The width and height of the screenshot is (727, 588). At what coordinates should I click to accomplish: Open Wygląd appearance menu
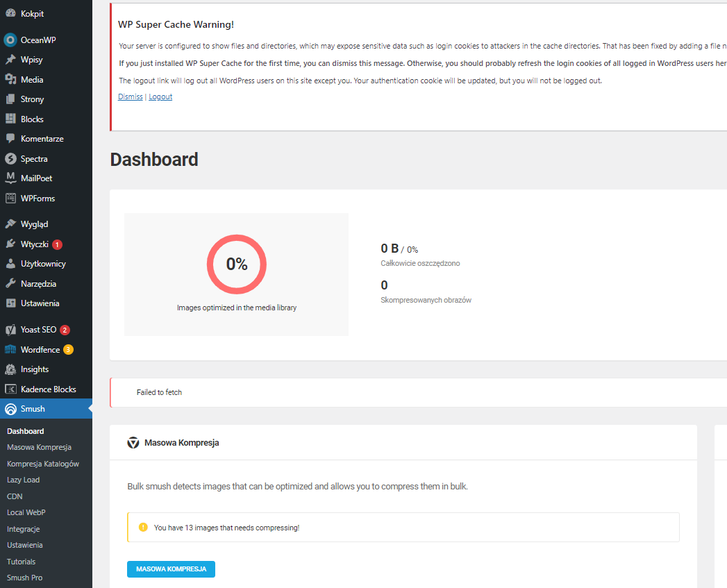pyautogui.click(x=34, y=224)
